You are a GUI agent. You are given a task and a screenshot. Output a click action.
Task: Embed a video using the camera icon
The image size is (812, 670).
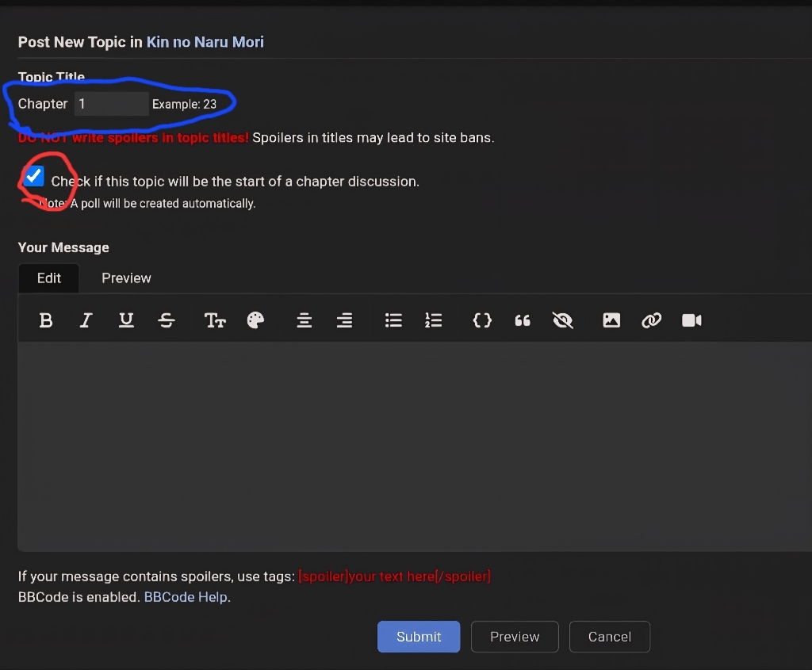[x=691, y=320]
